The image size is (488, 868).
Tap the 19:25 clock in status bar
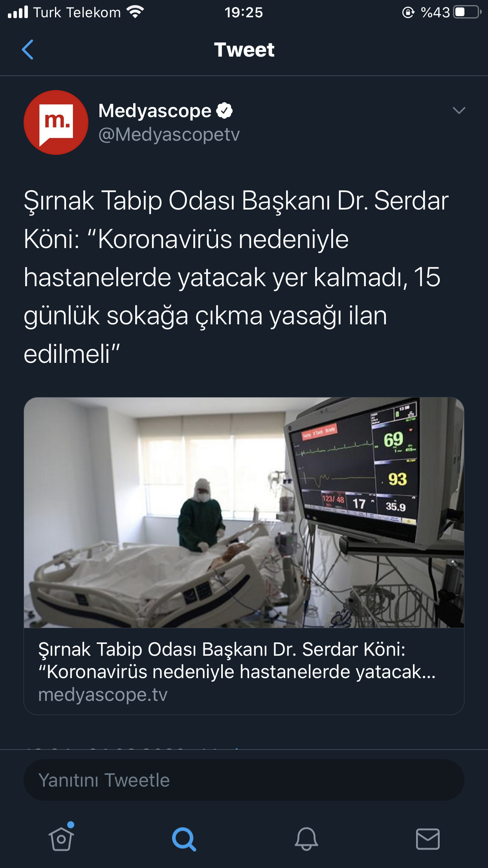tap(244, 13)
